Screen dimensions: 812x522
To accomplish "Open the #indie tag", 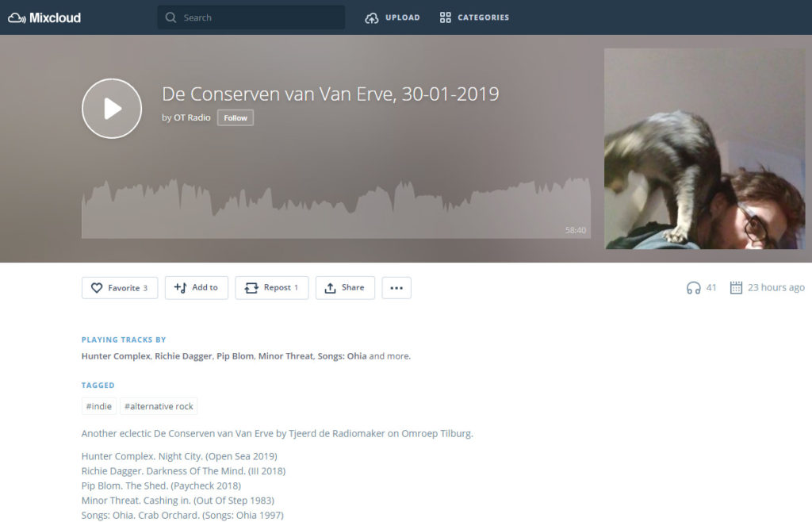I will pos(99,406).
